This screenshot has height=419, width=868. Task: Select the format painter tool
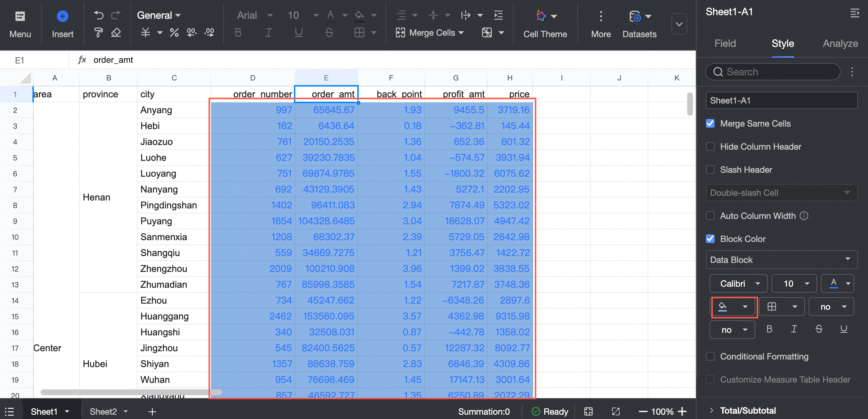coord(98,33)
